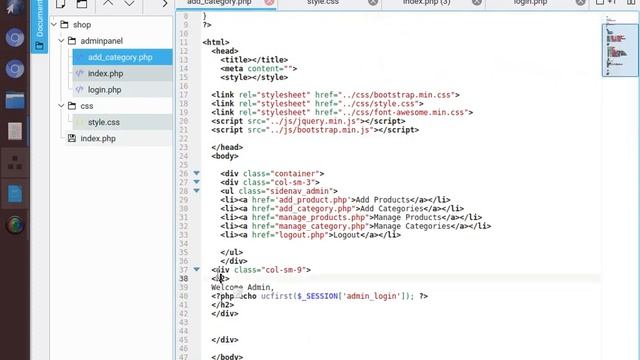Click the new document toolbar icon
Image resolution: width=640 pixels, height=360 pixels.
(x=60, y=4)
